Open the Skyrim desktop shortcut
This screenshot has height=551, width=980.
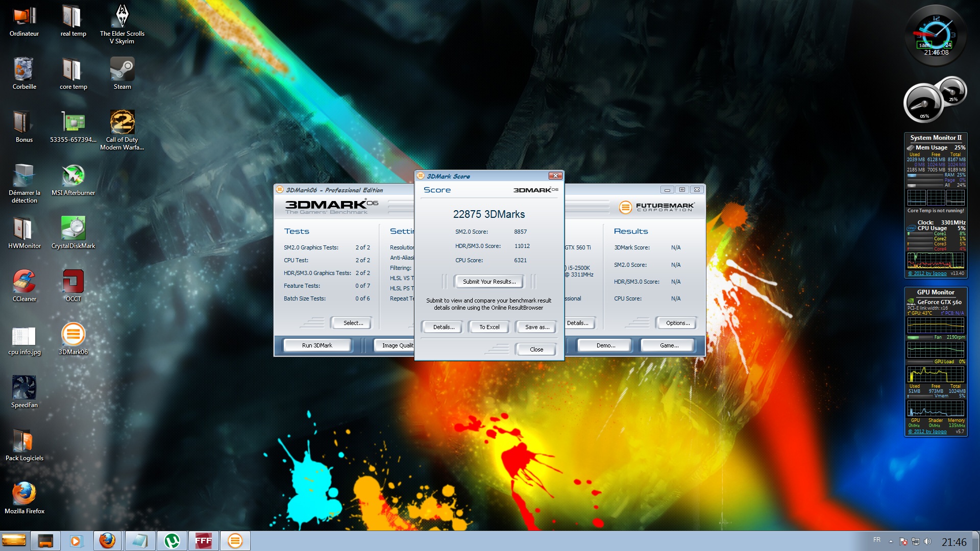click(x=122, y=17)
